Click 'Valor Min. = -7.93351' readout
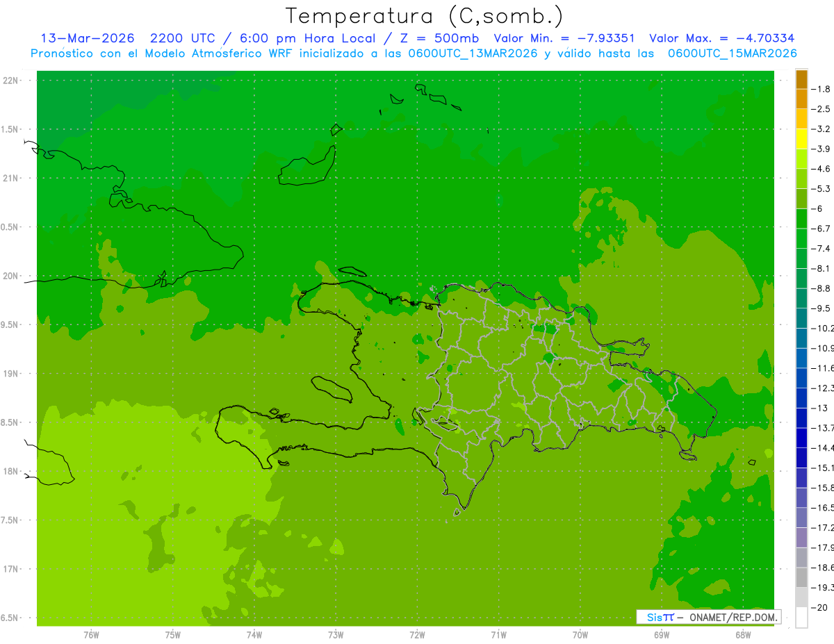Image resolution: width=834 pixels, height=644 pixels. [564, 38]
